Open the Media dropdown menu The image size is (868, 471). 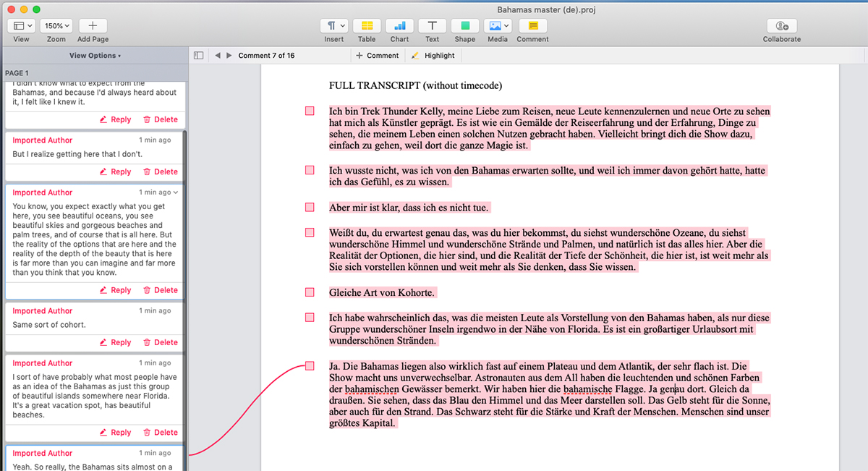pos(498,25)
